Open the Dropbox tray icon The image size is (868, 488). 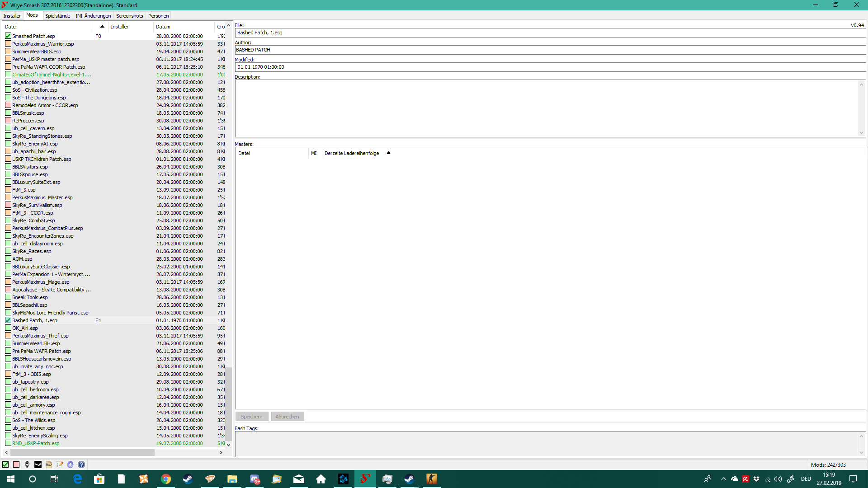coord(756,479)
